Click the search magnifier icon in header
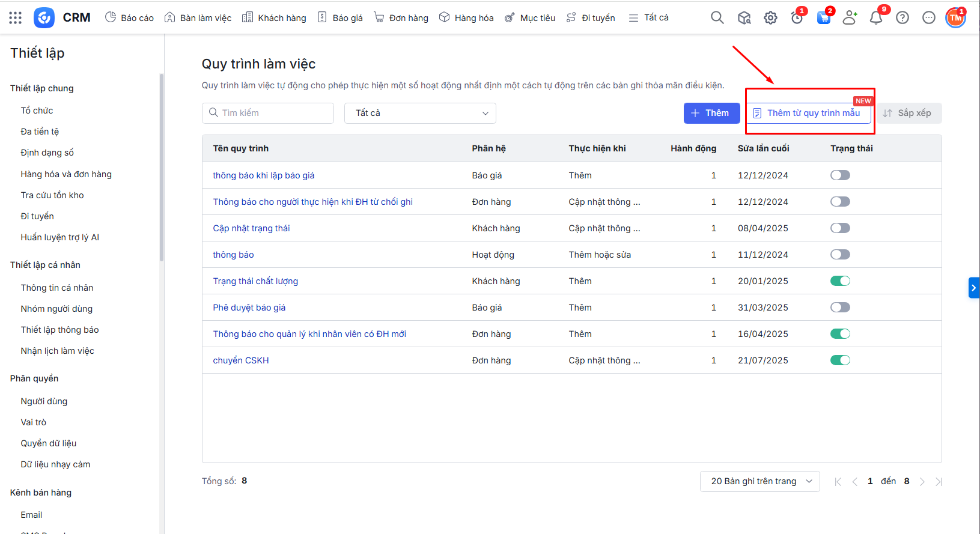980x534 pixels. click(x=717, y=17)
